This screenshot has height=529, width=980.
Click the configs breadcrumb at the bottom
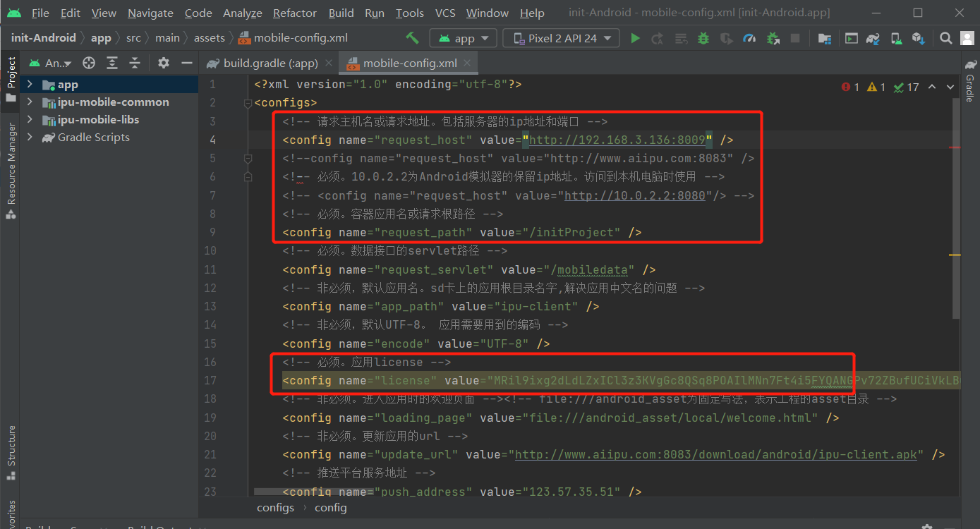[x=275, y=508]
